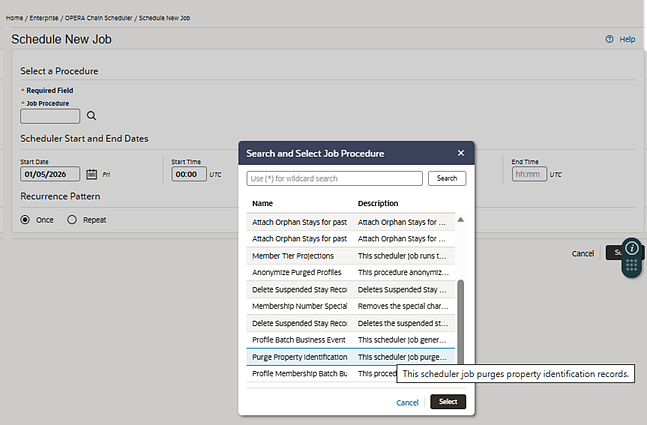Click the Search button in dialog
Screen dimensions: 647x425
(447, 179)
